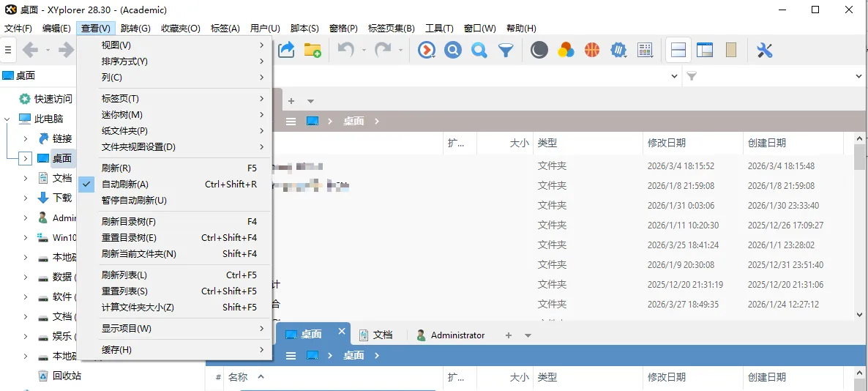
Task: Open Configuration wrench and screwdriver icon
Action: click(765, 50)
